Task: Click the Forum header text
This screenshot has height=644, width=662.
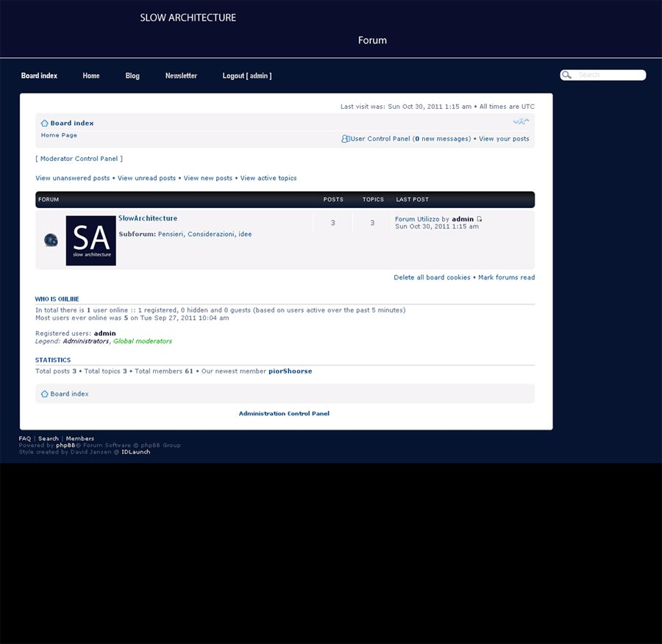Action: coord(372,40)
